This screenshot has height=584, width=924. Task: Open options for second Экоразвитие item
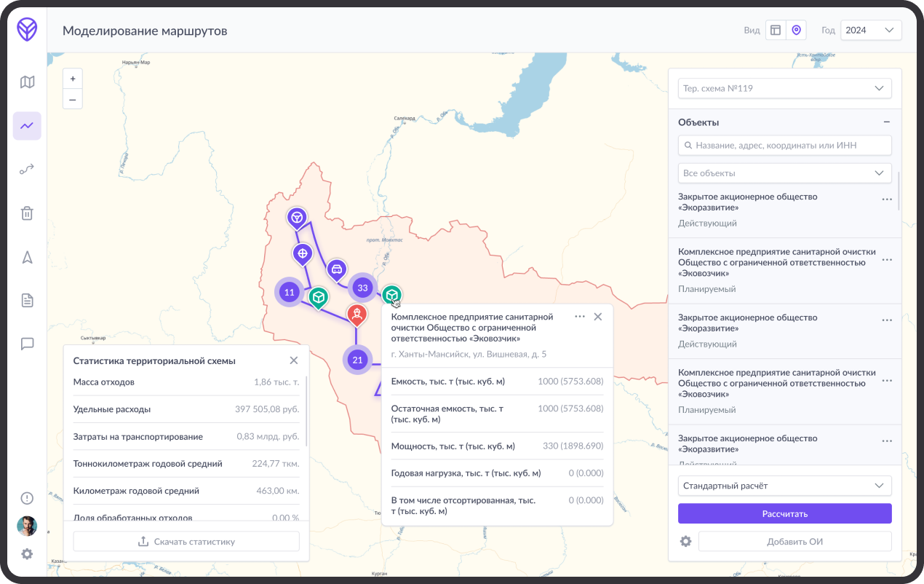[887, 320]
